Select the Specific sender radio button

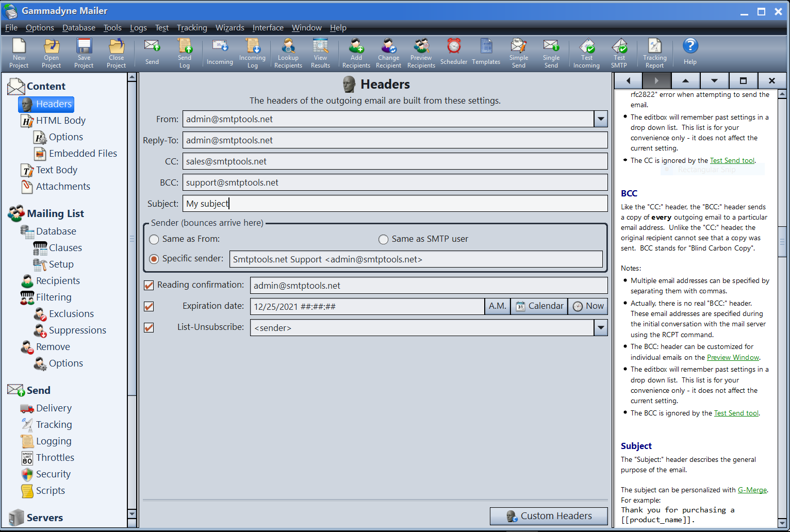pos(154,259)
